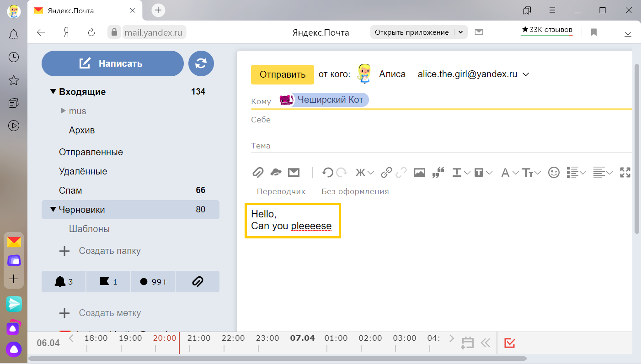
Task: Attach a file with the paperclip toolbar icon
Action: [258, 172]
